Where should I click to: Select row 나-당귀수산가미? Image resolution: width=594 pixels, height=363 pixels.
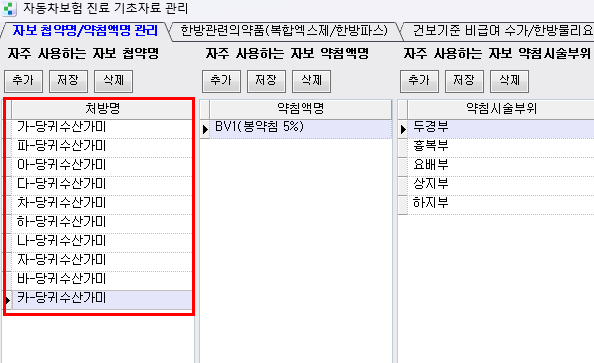(102, 243)
